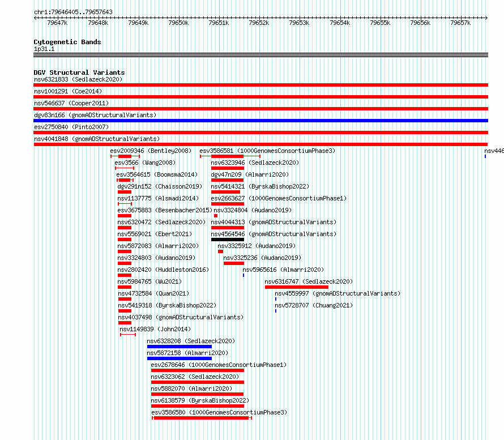This screenshot has height=440, width=504.
Task: Click the 79650k ruler position
Action: (178, 23)
